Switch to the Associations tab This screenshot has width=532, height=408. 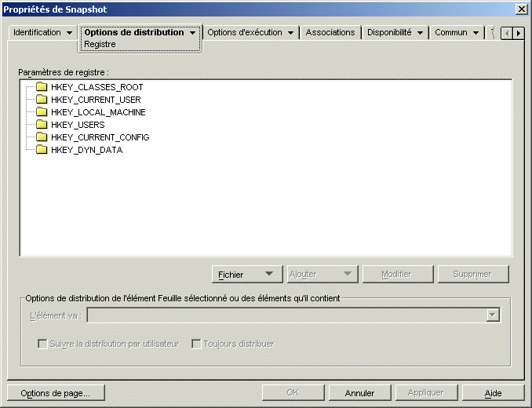click(x=330, y=32)
